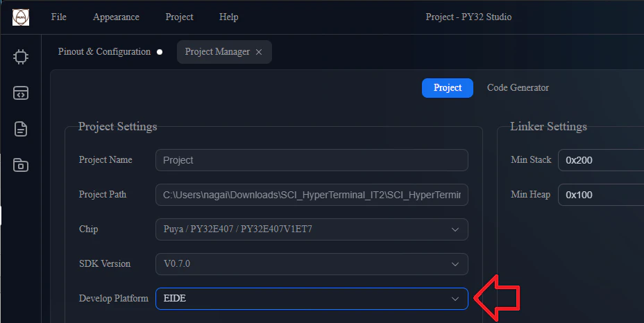Viewport: 644px width, 323px height.
Task: Click the SDK Version label
Action: [x=105, y=263]
